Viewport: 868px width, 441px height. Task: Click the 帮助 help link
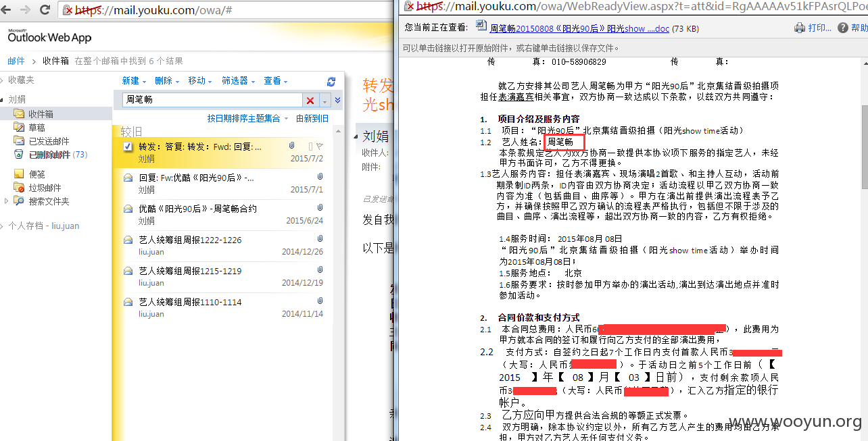click(x=859, y=28)
